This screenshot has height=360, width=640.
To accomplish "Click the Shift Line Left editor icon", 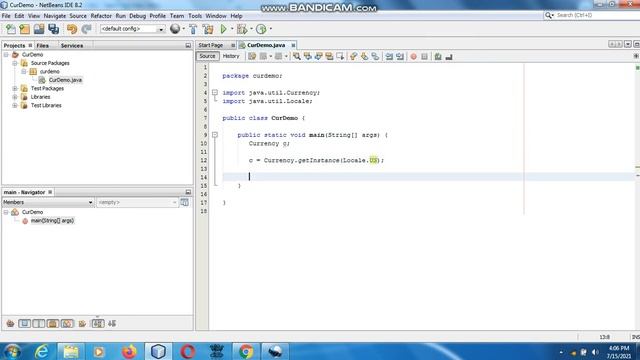I will coord(389,56).
